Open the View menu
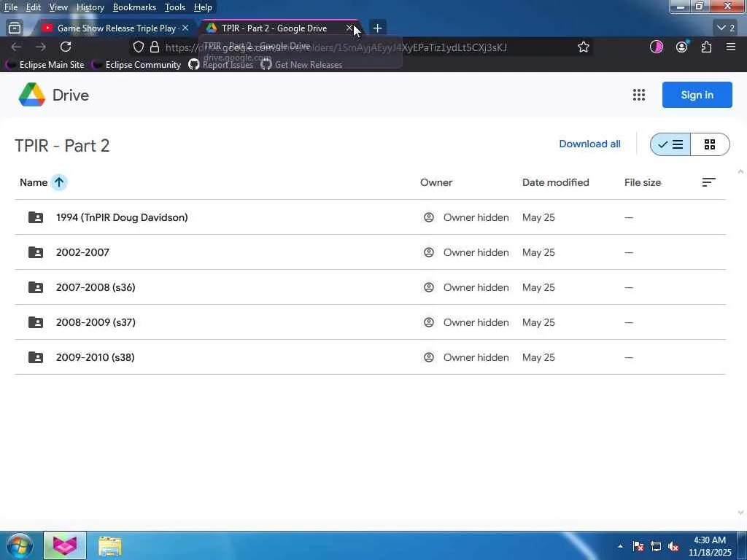The image size is (747, 560). (x=58, y=7)
